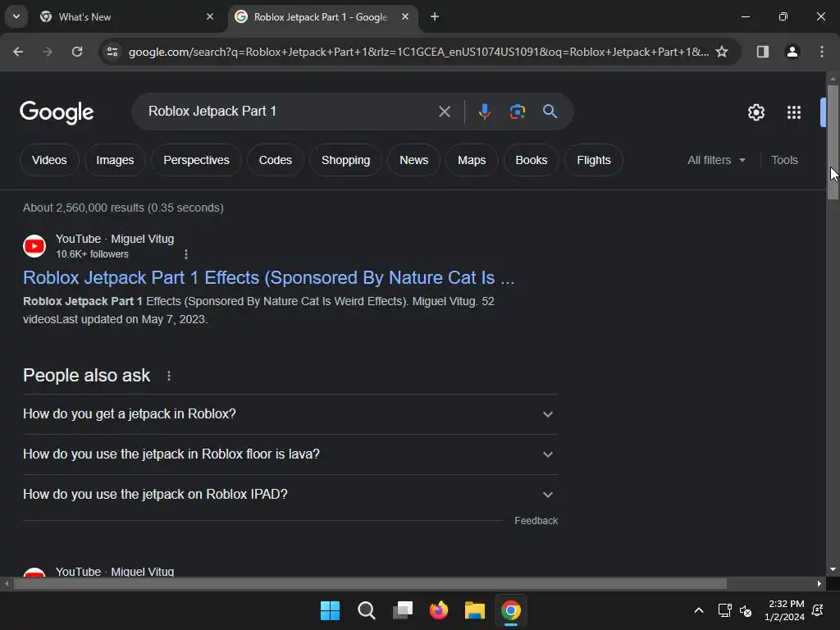Open People also ask options menu
This screenshot has height=630, width=840.
coord(169,376)
